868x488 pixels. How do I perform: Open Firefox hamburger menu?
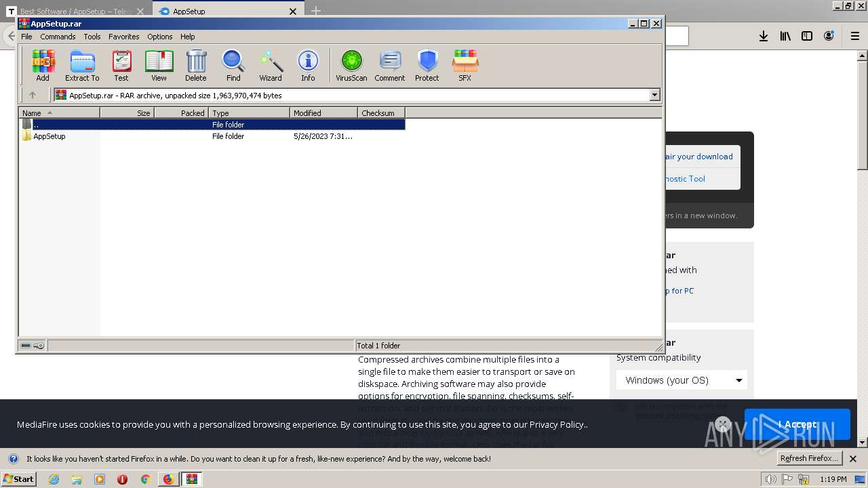coord(854,36)
